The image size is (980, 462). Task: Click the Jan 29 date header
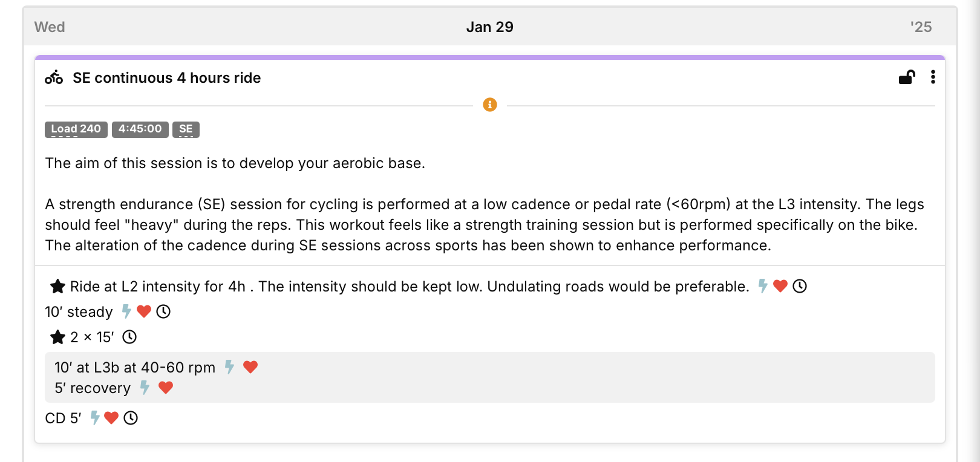pyautogui.click(x=490, y=27)
